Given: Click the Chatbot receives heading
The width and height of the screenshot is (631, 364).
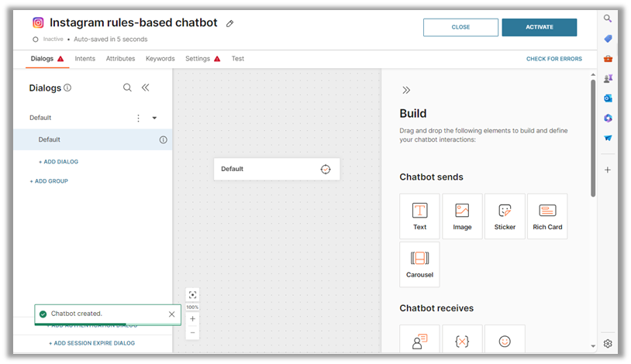Looking at the screenshot, I should [436, 308].
